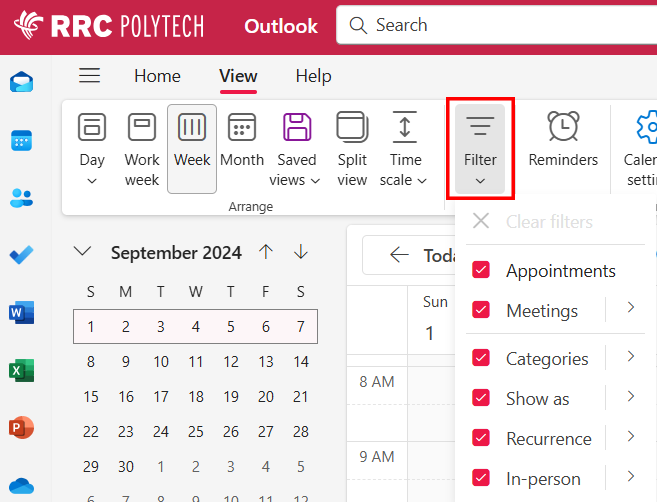657x502 pixels.
Task: Uncheck the Appointments filter checkbox
Action: point(481,271)
